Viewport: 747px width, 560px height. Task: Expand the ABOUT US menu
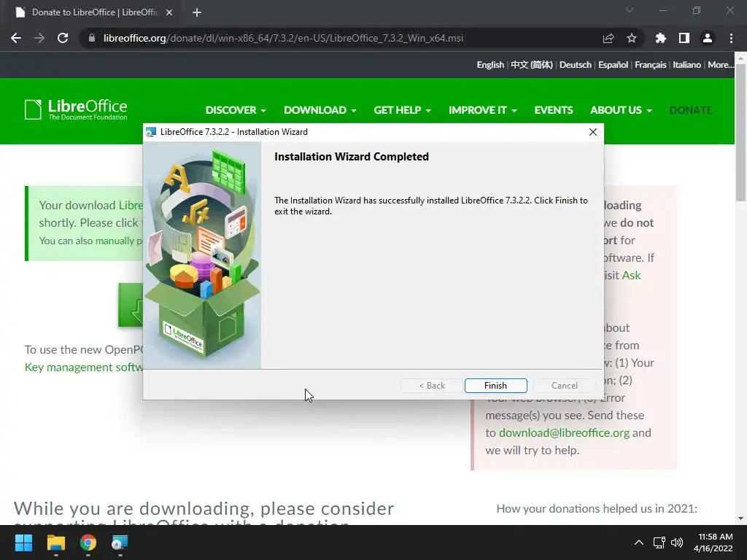pyautogui.click(x=621, y=110)
